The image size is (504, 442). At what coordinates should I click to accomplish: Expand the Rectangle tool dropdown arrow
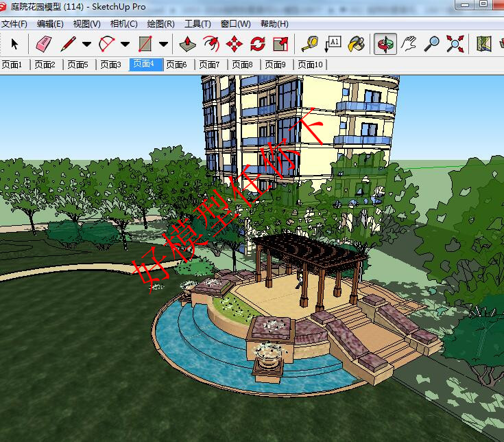[164, 44]
